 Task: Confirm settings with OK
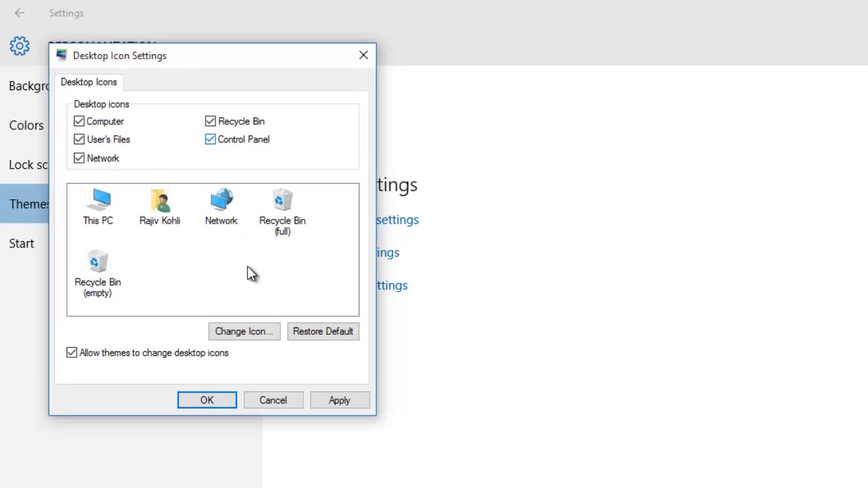coord(207,400)
